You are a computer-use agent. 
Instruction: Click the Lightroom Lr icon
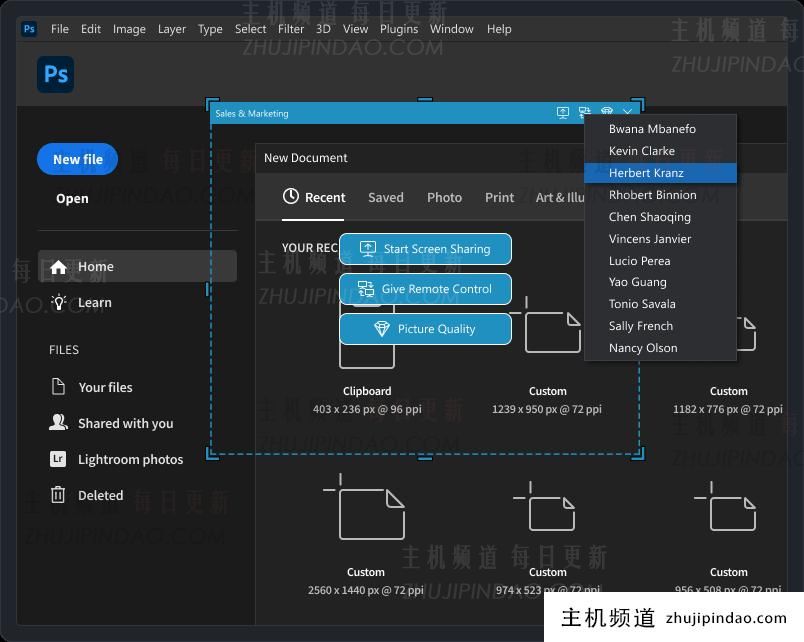(x=58, y=458)
